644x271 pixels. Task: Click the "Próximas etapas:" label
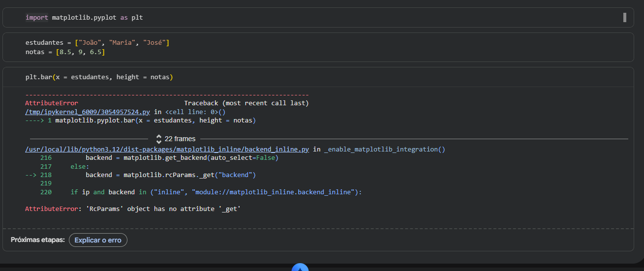(38, 240)
